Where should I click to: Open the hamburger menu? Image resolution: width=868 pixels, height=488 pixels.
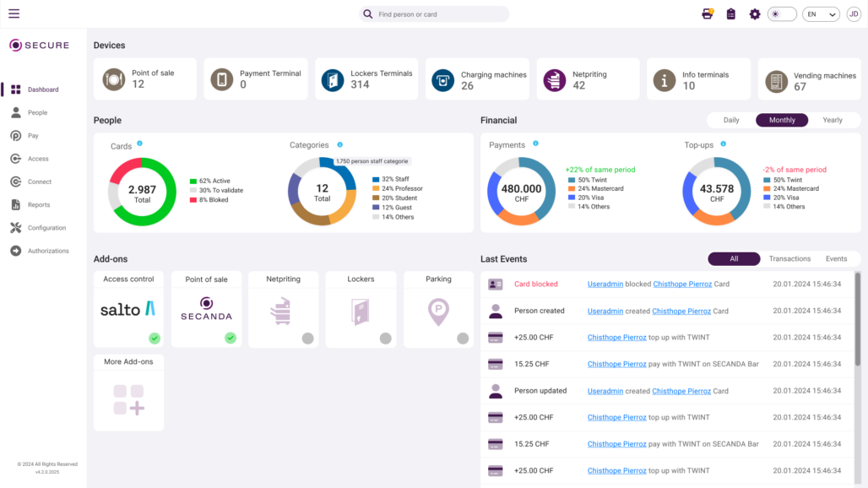[x=14, y=14]
